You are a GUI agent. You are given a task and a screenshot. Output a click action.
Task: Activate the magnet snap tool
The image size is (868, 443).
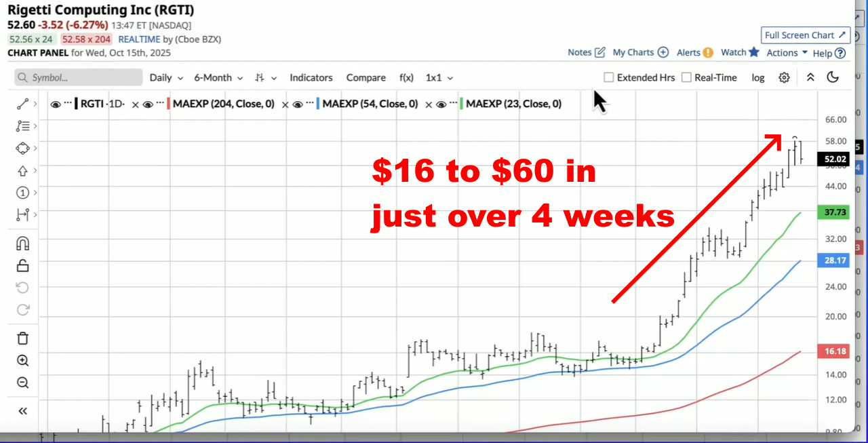[22, 243]
